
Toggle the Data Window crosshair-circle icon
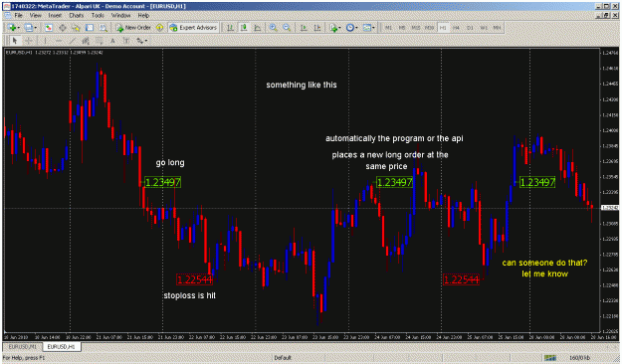point(63,28)
